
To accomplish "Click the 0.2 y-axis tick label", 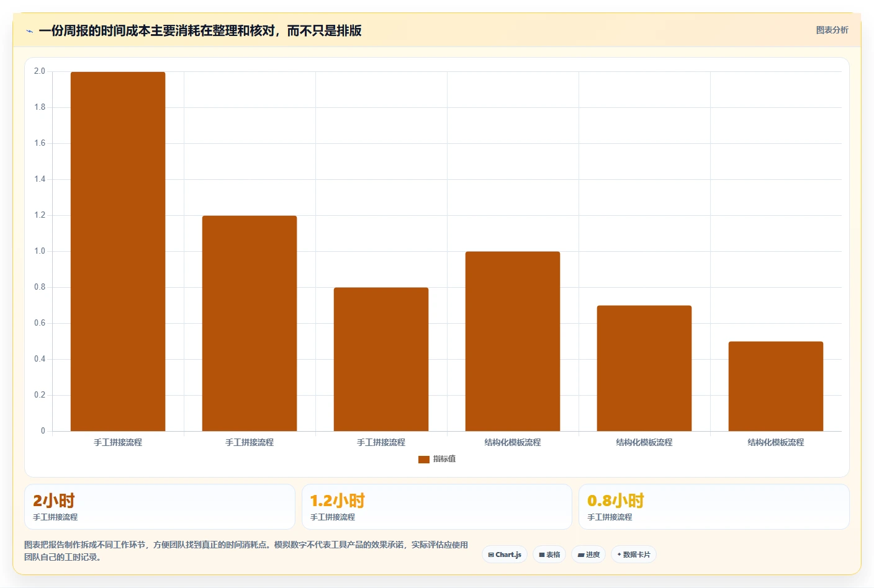I will [x=40, y=395].
